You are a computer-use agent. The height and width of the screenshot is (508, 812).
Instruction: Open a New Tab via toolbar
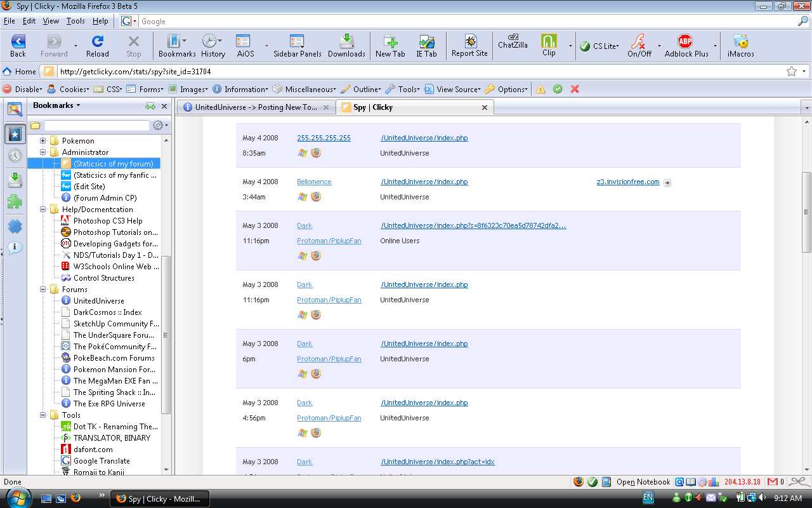[x=390, y=46]
